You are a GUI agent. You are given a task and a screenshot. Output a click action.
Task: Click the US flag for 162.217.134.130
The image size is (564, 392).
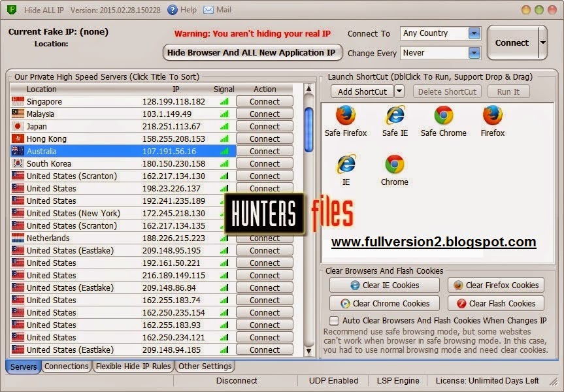[18, 176]
